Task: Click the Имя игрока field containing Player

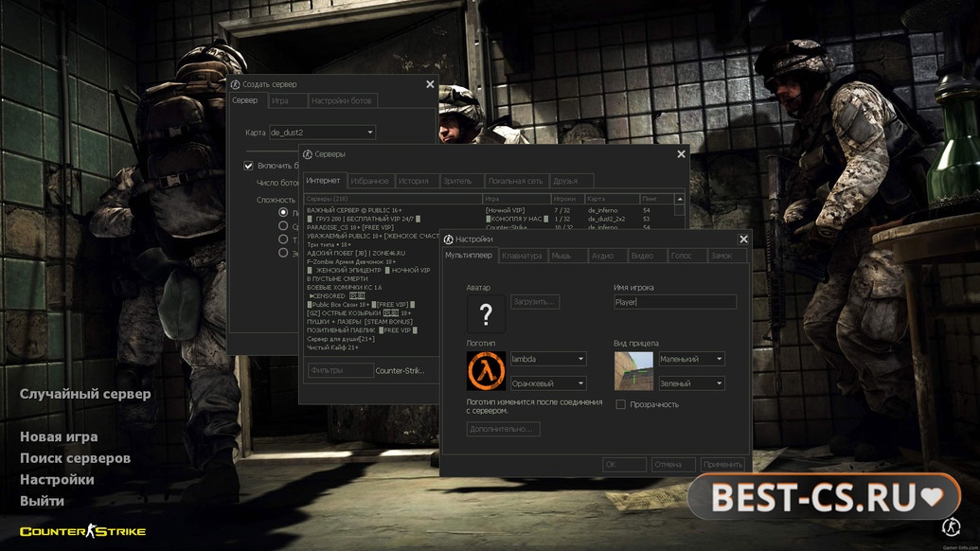Action: point(675,302)
